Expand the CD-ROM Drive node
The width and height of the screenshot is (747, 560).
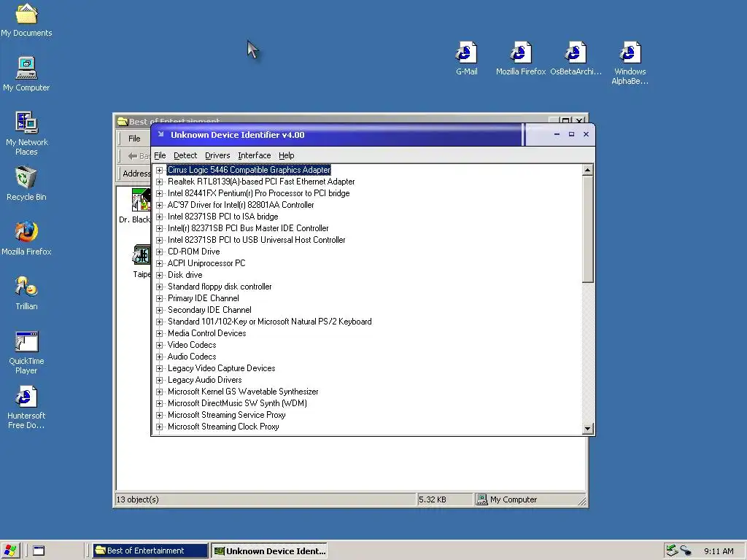(160, 252)
